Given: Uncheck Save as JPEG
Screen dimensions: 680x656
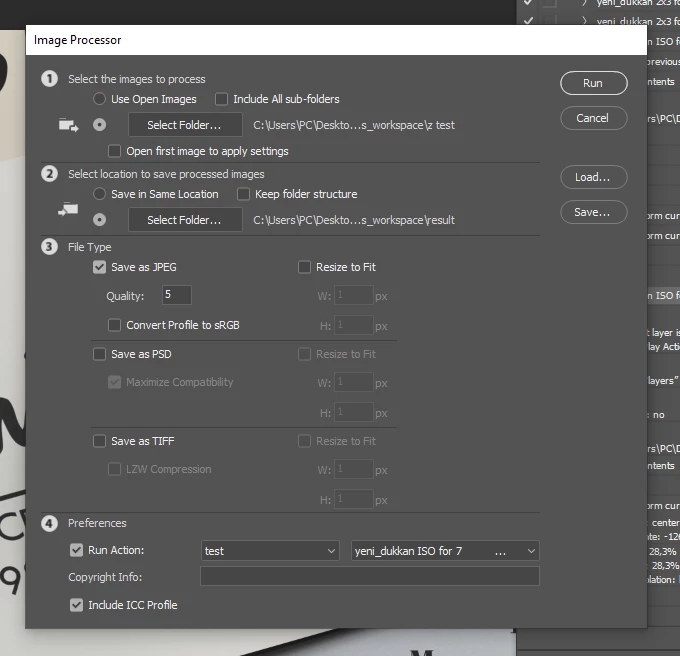Looking at the screenshot, I should point(99,267).
